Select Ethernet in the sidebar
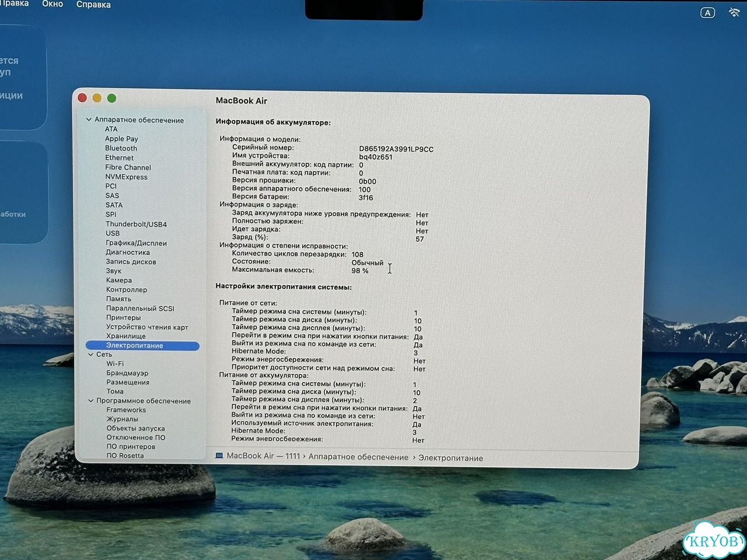The height and width of the screenshot is (560, 747). [x=119, y=157]
